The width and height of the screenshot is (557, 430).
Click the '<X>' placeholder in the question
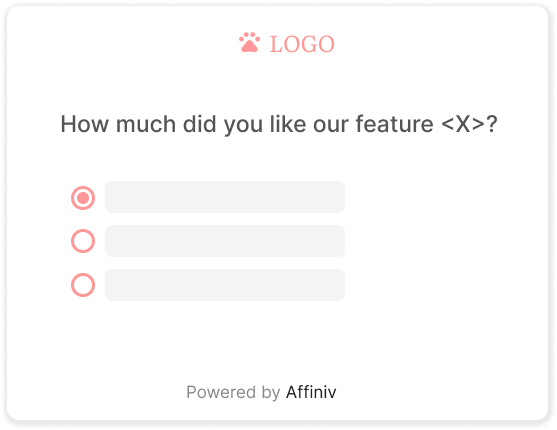click(x=463, y=124)
